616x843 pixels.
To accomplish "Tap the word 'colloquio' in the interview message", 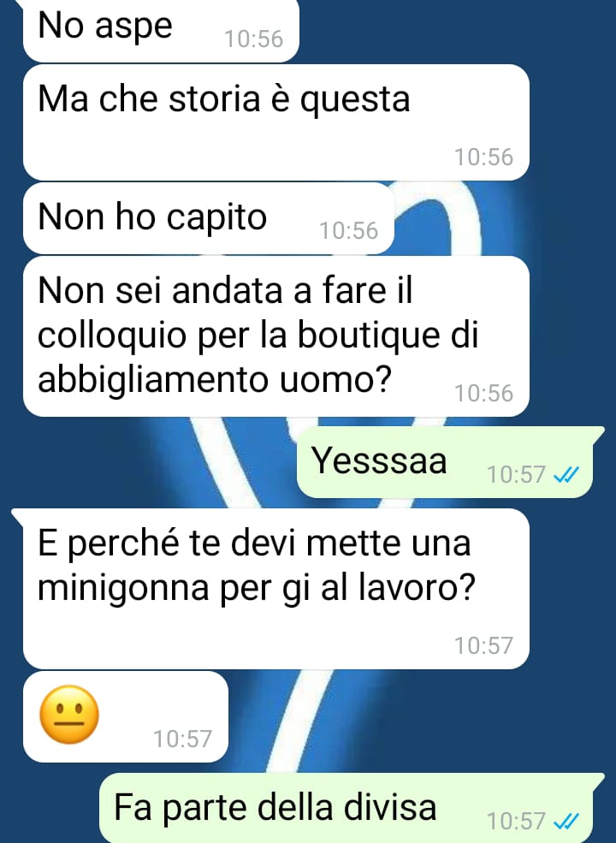I will (x=112, y=336).
